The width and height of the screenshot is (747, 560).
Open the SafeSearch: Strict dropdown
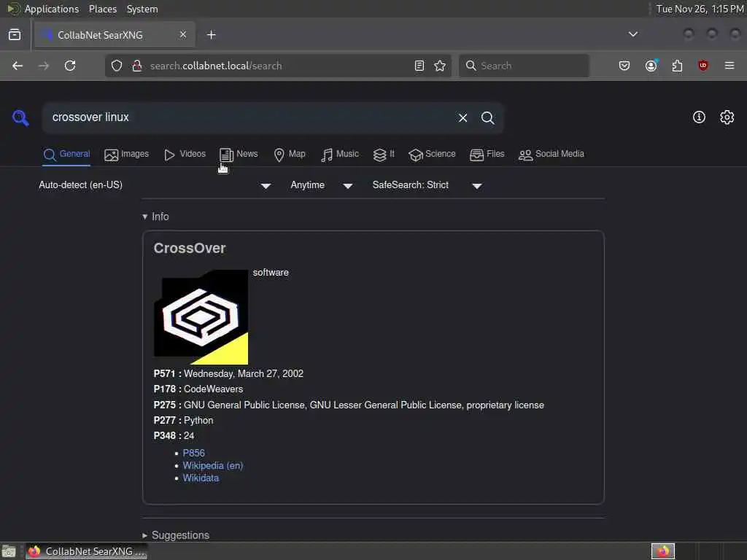point(427,185)
